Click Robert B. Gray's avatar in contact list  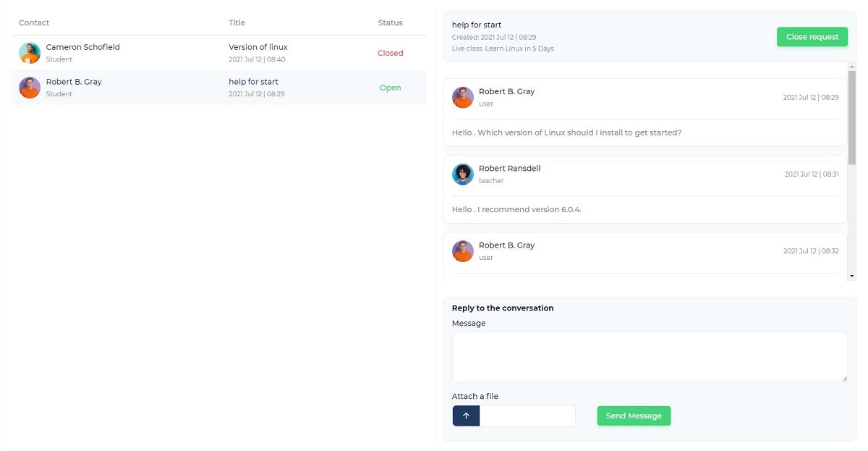(30, 88)
